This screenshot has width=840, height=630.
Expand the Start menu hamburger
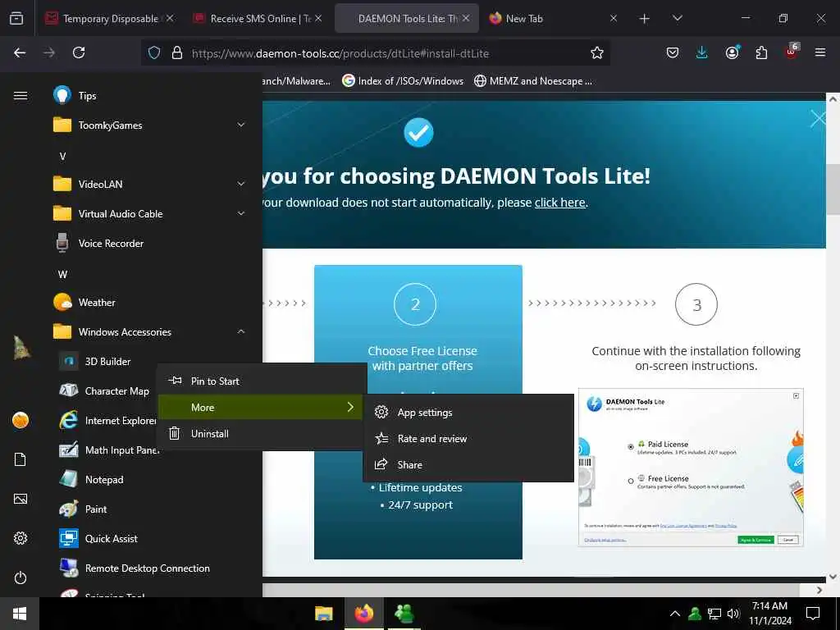(x=21, y=96)
